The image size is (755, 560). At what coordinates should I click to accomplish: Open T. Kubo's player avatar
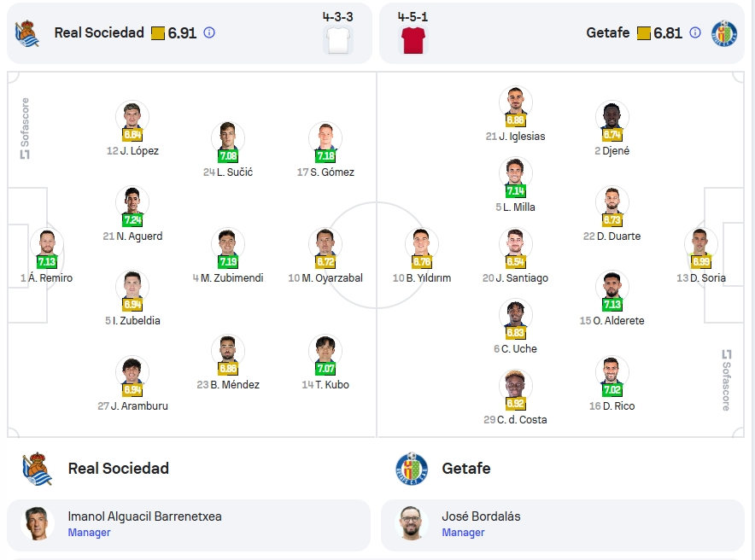[x=325, y=351]
